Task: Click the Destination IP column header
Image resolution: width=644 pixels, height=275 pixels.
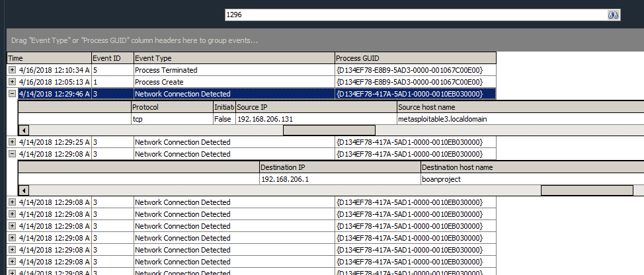Action: pos(340,167)
